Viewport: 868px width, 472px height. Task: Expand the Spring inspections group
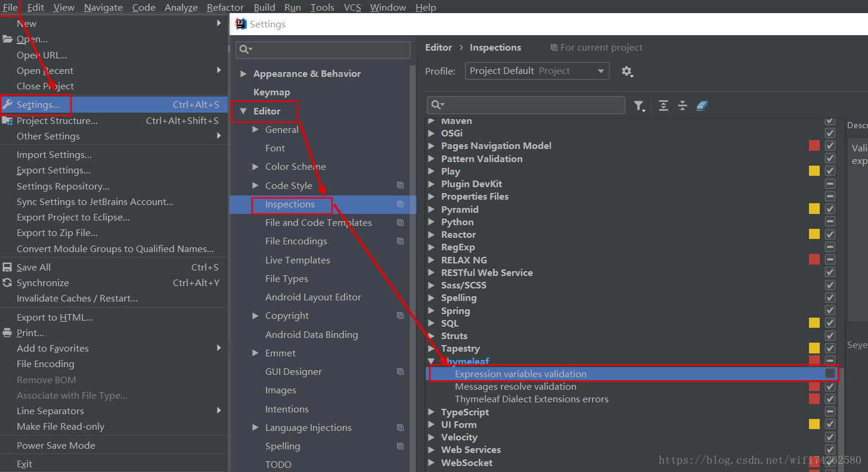click(x=432, y=310)
